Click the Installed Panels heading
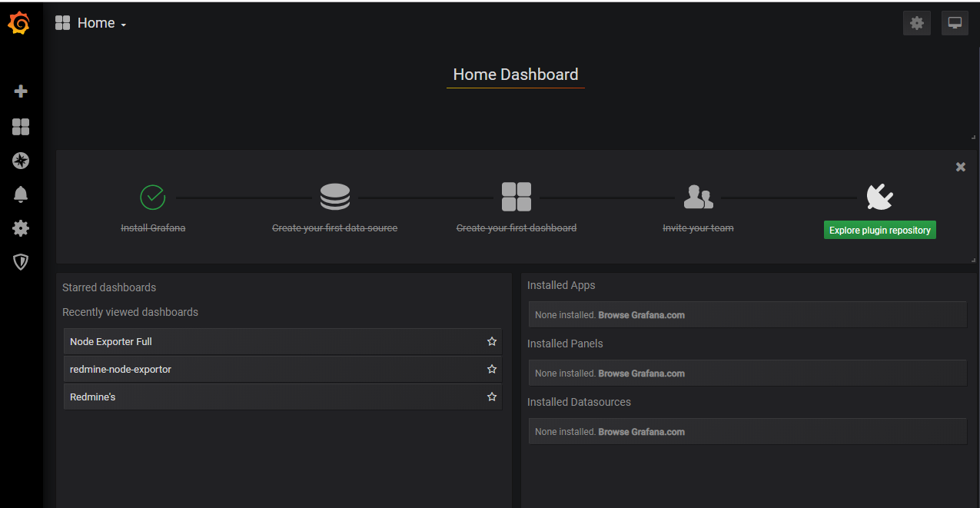The height and width of the screenshot is (508, 980). 565,344
